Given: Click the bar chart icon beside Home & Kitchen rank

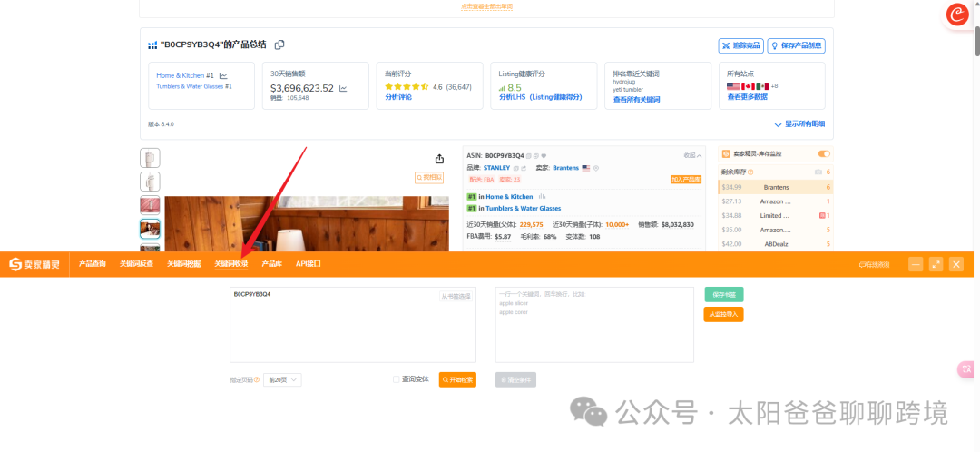Looking at the screenshot, I should (x=542, y=196).
